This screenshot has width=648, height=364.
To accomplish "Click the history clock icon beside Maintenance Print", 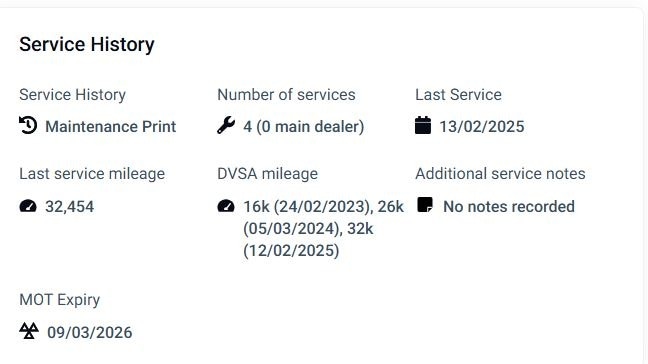I will pyautogui.click(x=28, y=125).
